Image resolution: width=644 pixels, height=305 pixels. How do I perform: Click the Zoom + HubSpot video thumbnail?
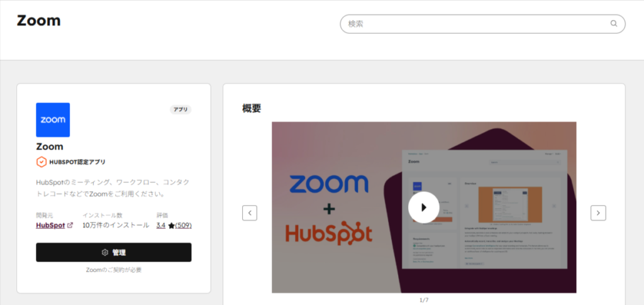point(424,208)
